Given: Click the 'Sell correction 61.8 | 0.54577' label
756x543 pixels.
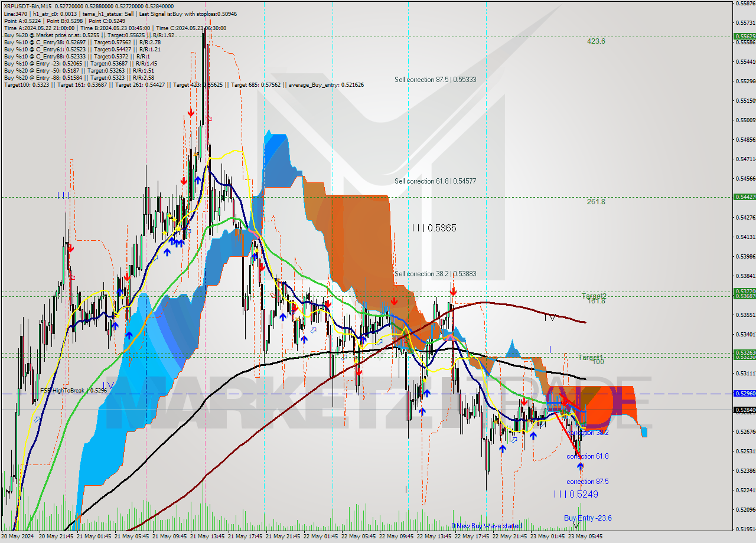Looking at the screenshot, I should pos(435,181).
